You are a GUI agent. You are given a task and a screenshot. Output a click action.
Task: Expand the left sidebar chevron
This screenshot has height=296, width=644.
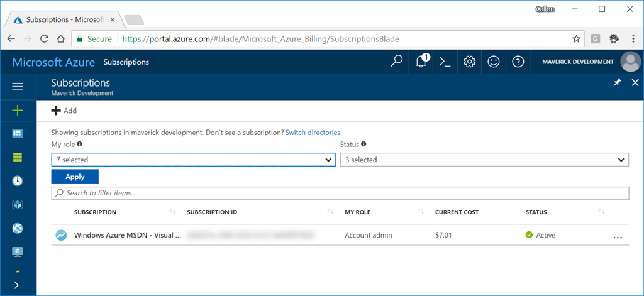point(16,285)
